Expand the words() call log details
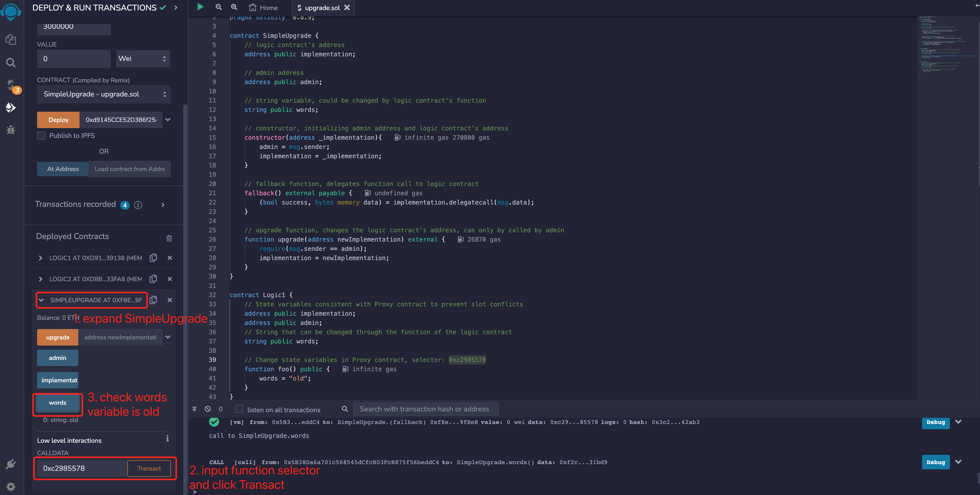Image resolution: width=980 pixels, height=495 pixels. pyautogui.click(x=958, y=462)
